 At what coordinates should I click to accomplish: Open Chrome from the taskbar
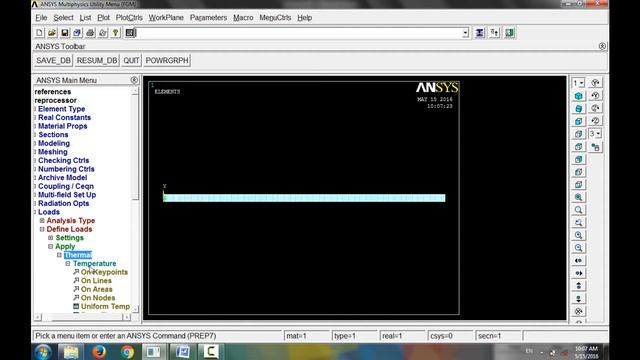[x=127, y=351]
